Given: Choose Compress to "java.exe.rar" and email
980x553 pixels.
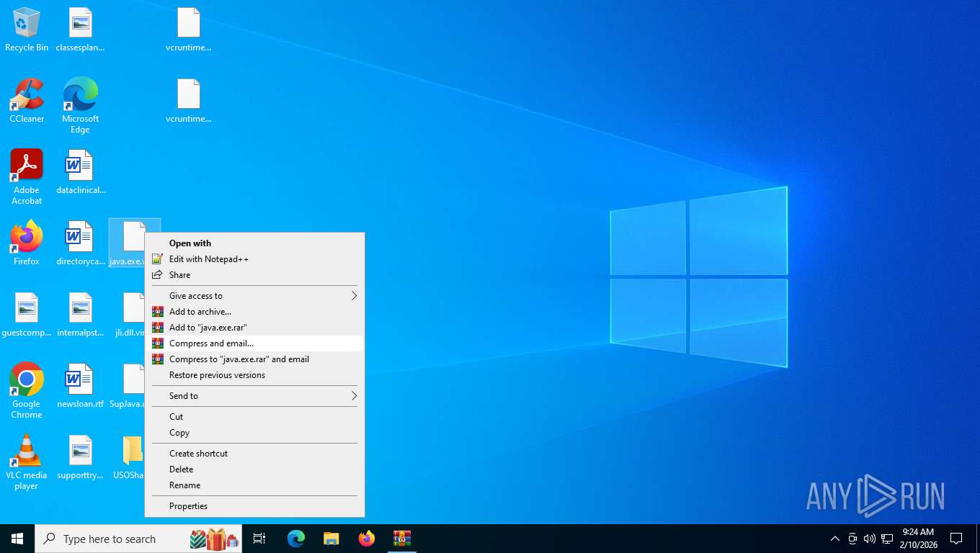Looking at the screenshot, I should [255, 359].
